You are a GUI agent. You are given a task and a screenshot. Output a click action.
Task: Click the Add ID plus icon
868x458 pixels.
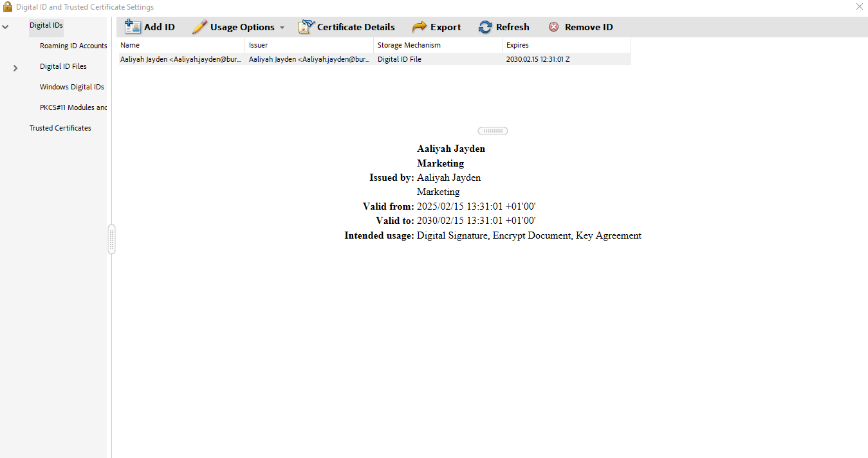(x=133, y=26)
